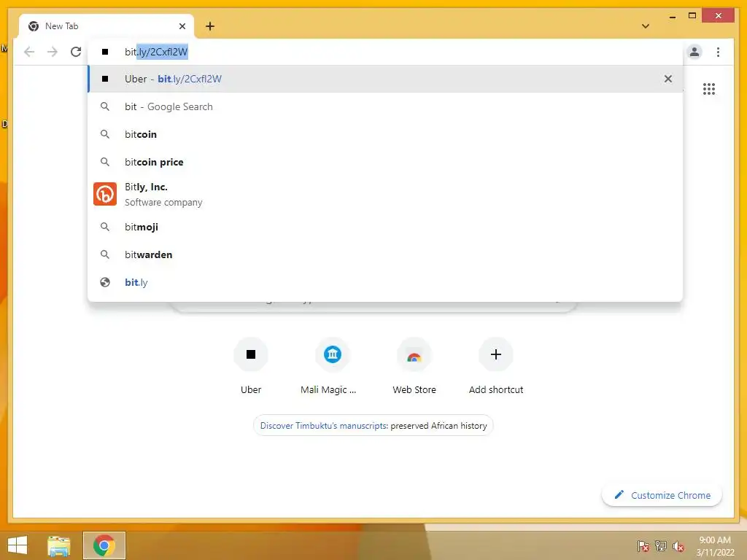Click the Chrome taskbar icon

click(x=104, y=545)
